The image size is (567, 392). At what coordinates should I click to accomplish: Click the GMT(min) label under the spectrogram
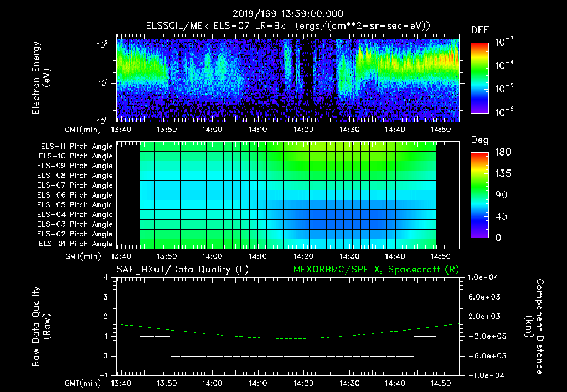coord(83,130)
